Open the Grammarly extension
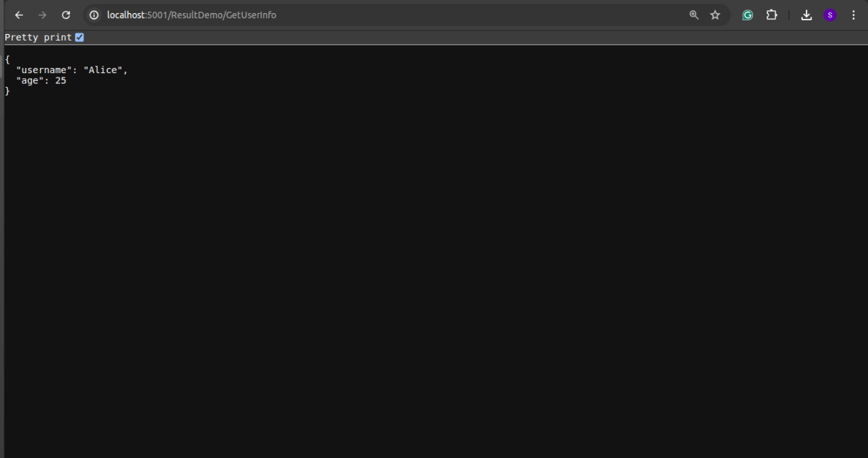This screenshot has width=868, height=458. click(x=747, y=14)
